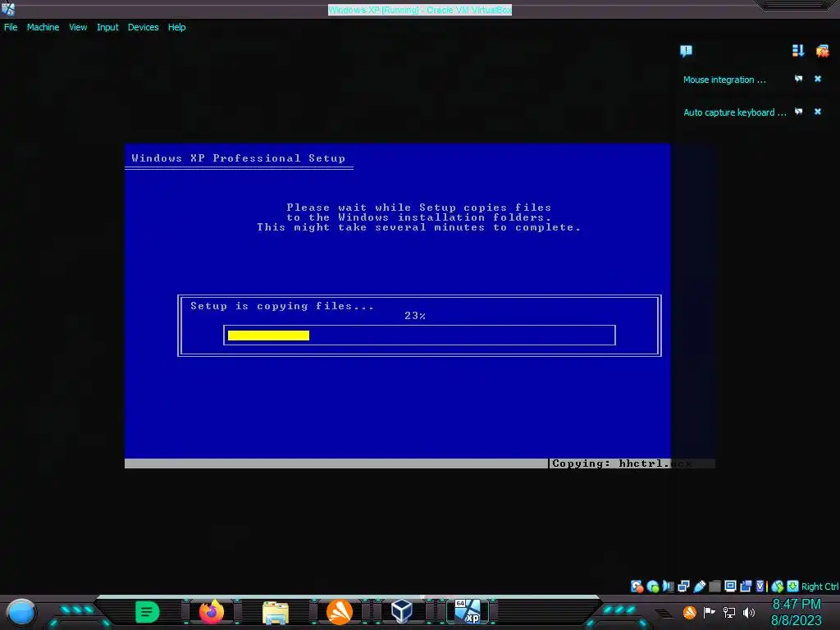Launch Firefox from the taskbar
The width and height of the screenshot is (840, 630).
coord(212,612)
